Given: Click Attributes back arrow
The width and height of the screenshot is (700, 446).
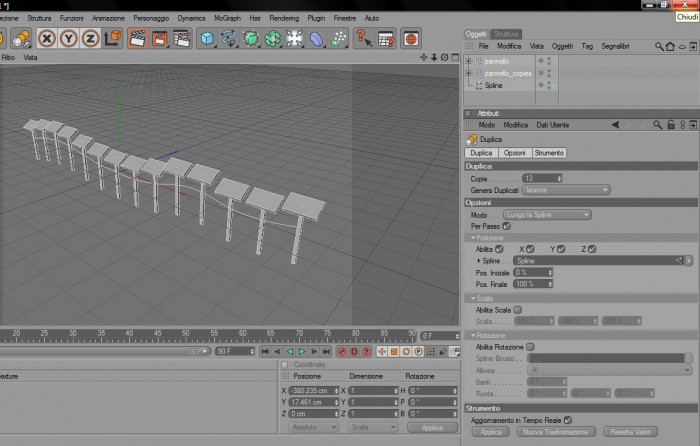Looking at the screenshot, I should pyautogui.click(x=616, y=125).
